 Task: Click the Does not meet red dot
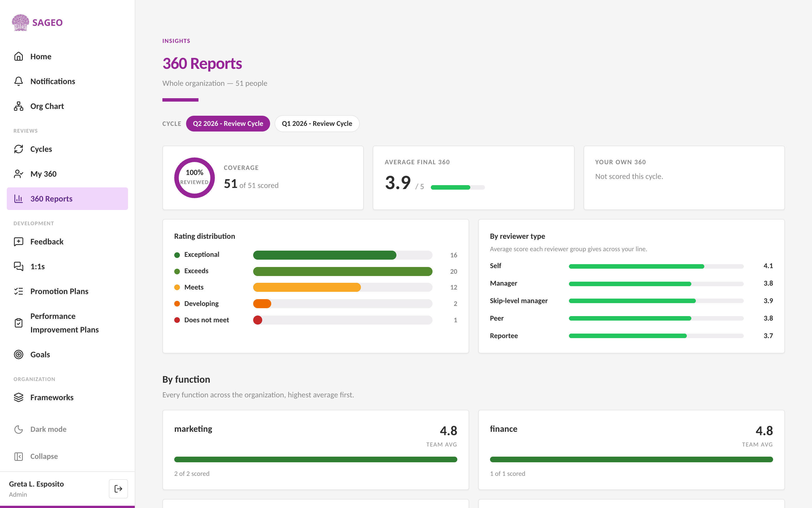pyautogui.click(x=177, y=320)
